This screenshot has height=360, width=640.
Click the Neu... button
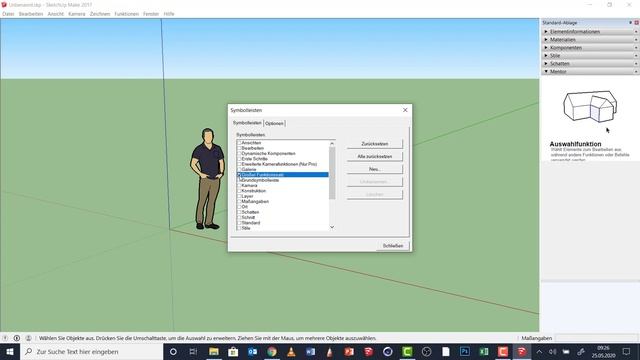tap(375, 169)
